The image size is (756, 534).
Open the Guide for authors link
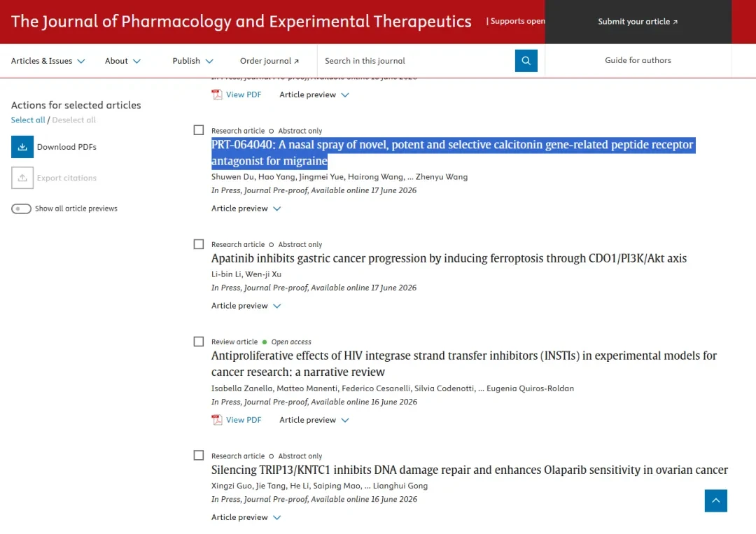[638, 60]
